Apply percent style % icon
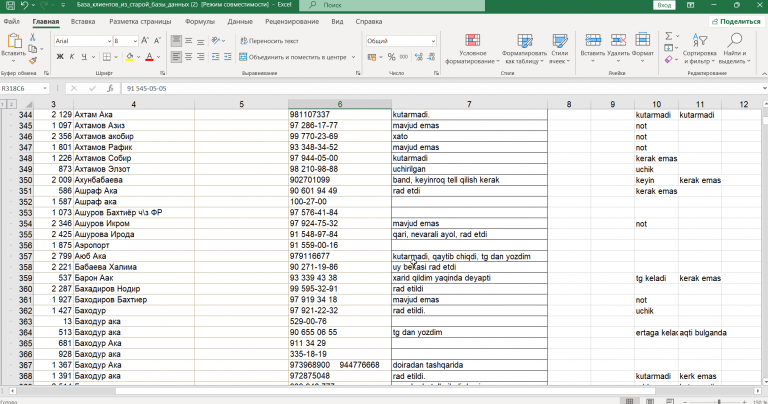This screenshot has width=768, height=404. pyautogui.click(x=391, y=57)
